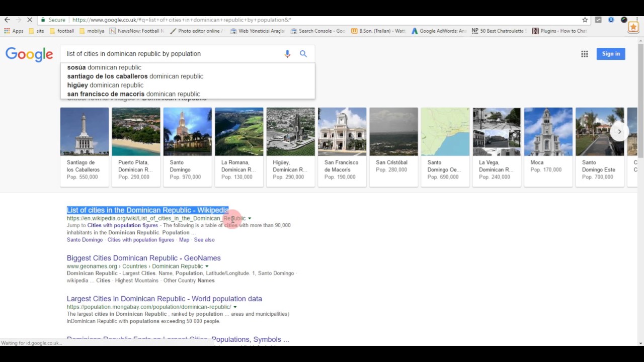Click the blue round extension icon
The height and width of the screenshot is (362, 644).
click(611, 20)
